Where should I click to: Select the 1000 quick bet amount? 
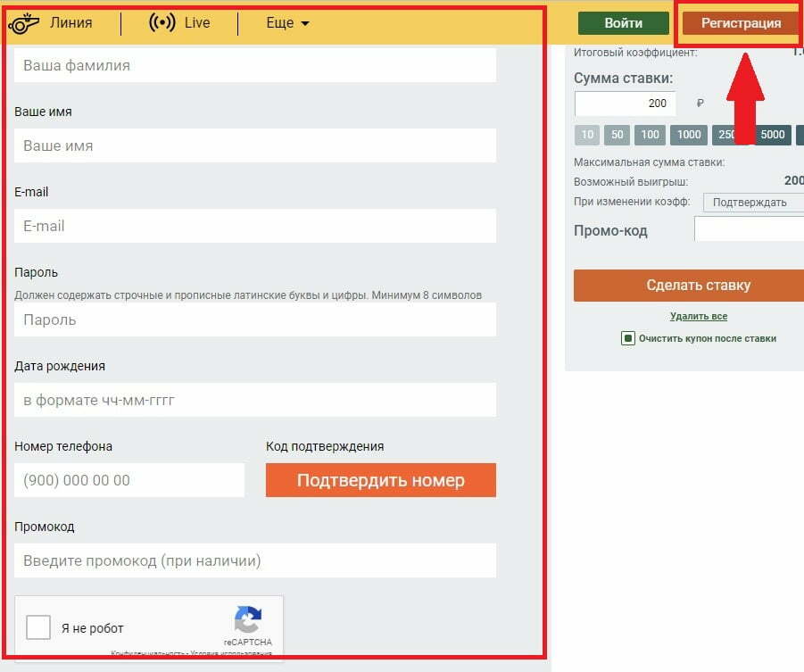[688, 135]
